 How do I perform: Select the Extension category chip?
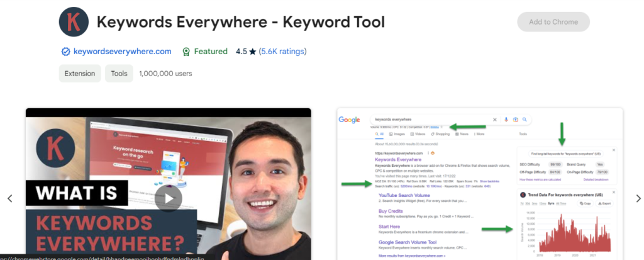pos(80,74)
